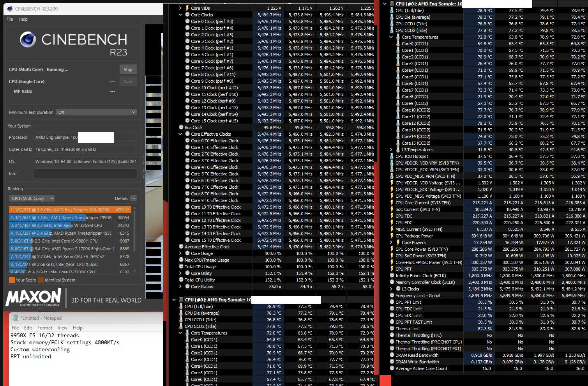Click the icon next to Thermal Throttling (HTC)
Viewport: 588px width, 386px height.
click(x=392, y=335)
